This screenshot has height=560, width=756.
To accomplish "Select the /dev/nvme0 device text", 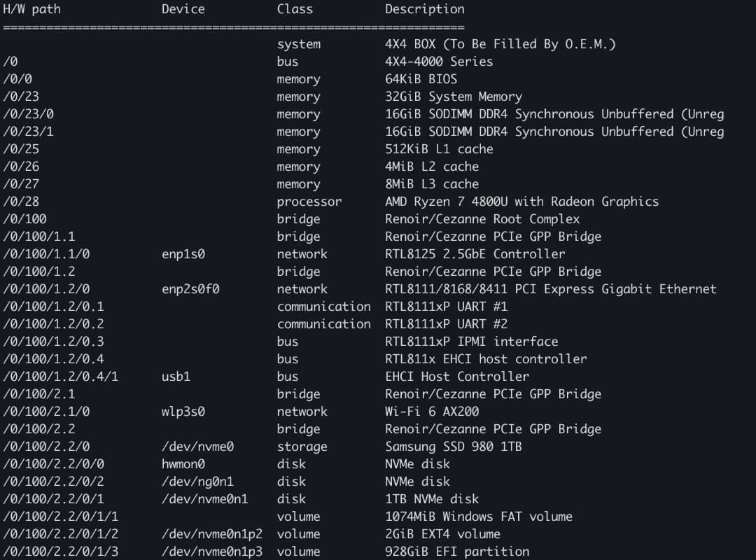I will [197, 447].
